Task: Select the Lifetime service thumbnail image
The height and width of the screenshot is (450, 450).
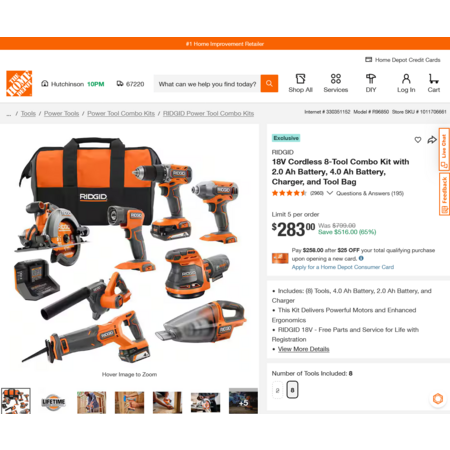Action: [53, 402]
